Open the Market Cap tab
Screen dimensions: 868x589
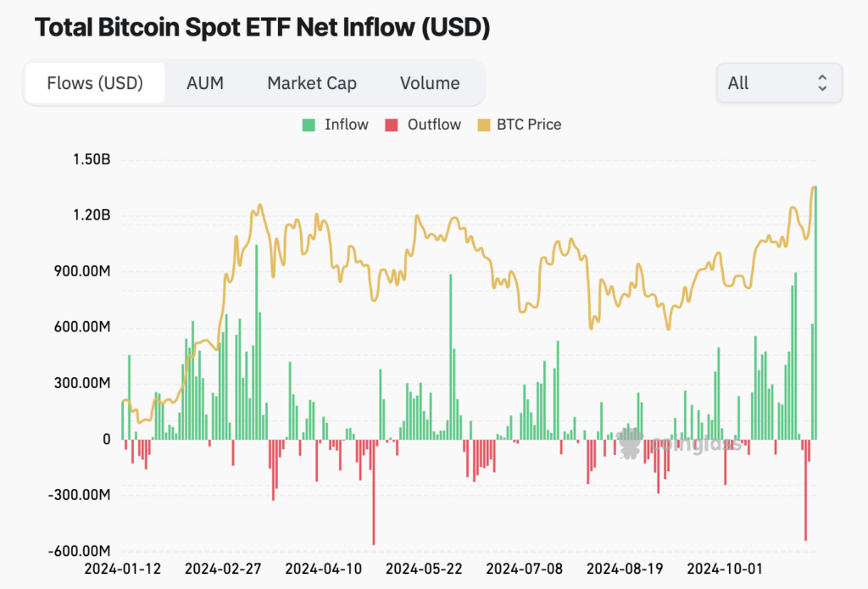click(x=312, y=83)
